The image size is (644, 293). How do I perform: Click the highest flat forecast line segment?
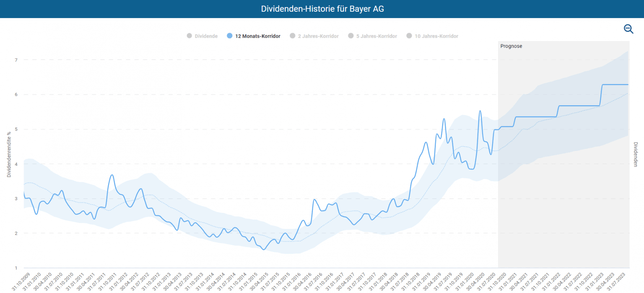click(x=615, y=85)
